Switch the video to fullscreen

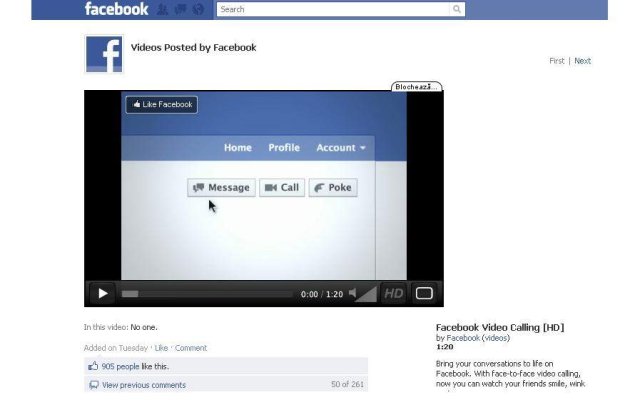pos(424,293)
